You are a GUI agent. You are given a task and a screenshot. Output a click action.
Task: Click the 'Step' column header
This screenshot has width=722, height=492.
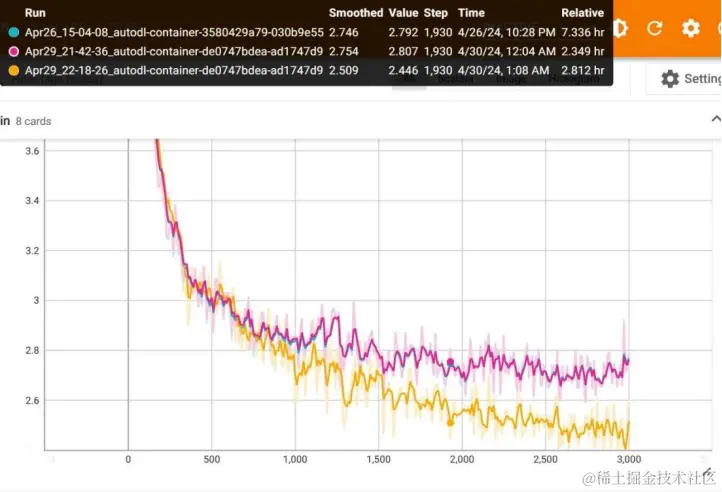[x=436, y=13]
